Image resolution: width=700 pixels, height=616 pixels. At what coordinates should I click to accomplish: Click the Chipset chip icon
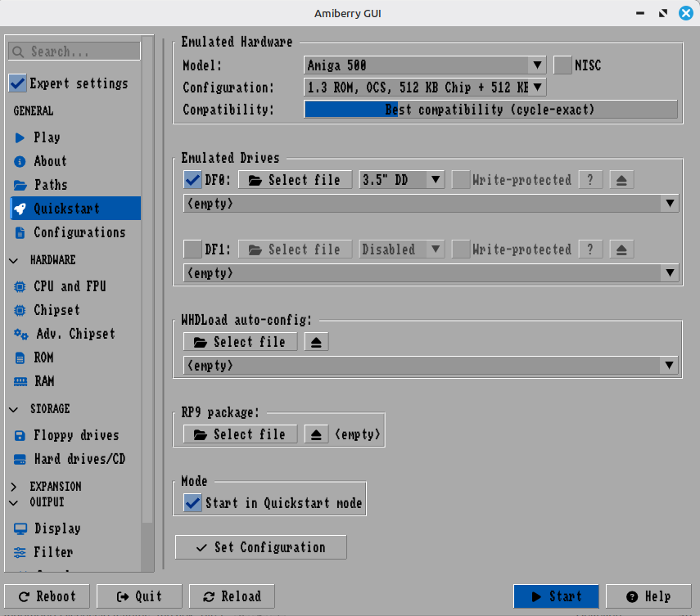tap(20, 310)
